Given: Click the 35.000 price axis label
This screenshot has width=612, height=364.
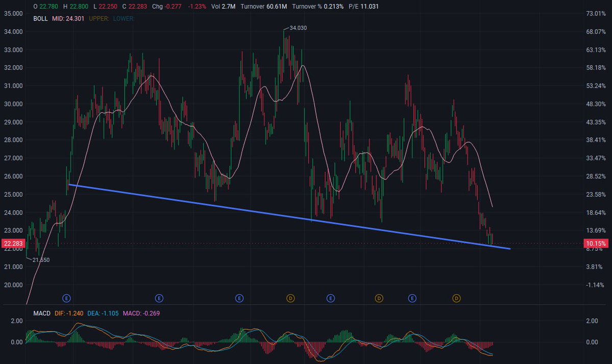Looking at the screenshot, I should (13, 13).
